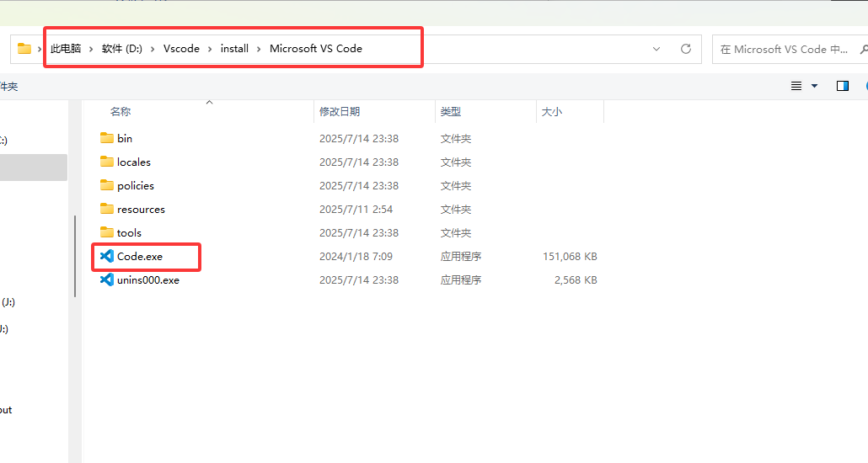Click Microsoft VS Code breadcrumb segment
Image resolution: width=868 pixels, height=463 pixels.
tap(315, 49)
